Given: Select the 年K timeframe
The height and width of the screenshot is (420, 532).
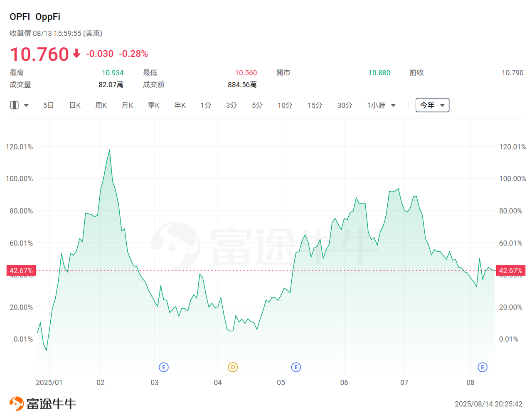Looking at the screenshot, I should pyautogui.click(x=180, y=105).
